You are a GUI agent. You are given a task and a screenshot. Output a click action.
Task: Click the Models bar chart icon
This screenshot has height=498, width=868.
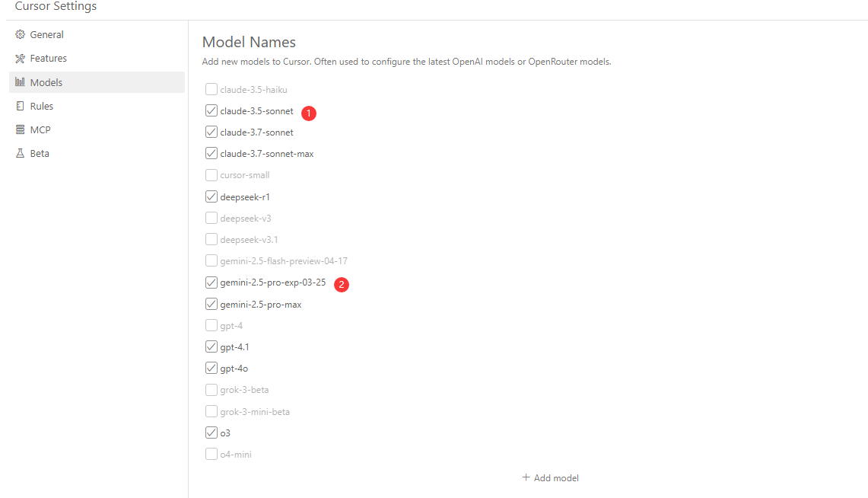pyautogui.click(x=21, y=82)
